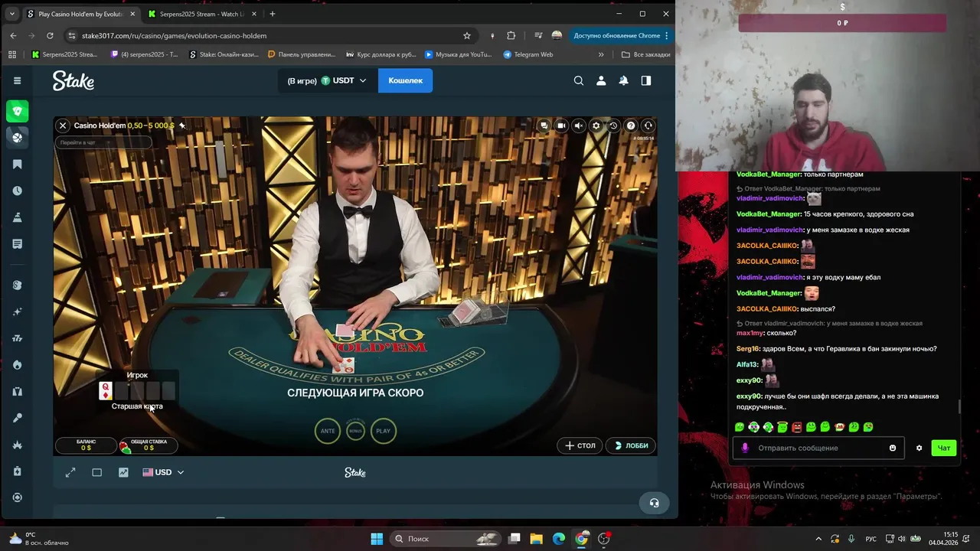Open the user profile icon in Stake header

coord(601,80)
